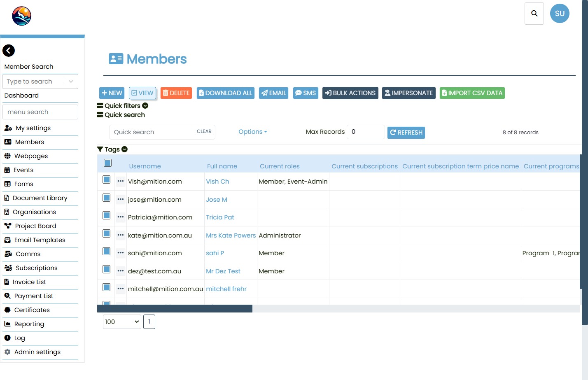Go to Subscriptions in sidebar menu

coord(36,268)
